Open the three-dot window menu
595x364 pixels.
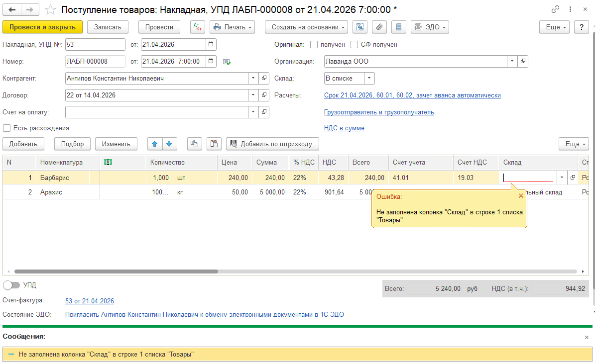coord(570,9)
